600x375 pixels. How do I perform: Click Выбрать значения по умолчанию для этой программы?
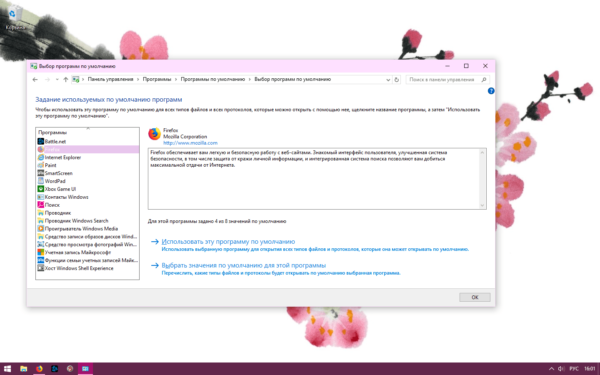[x=244, y=265]
